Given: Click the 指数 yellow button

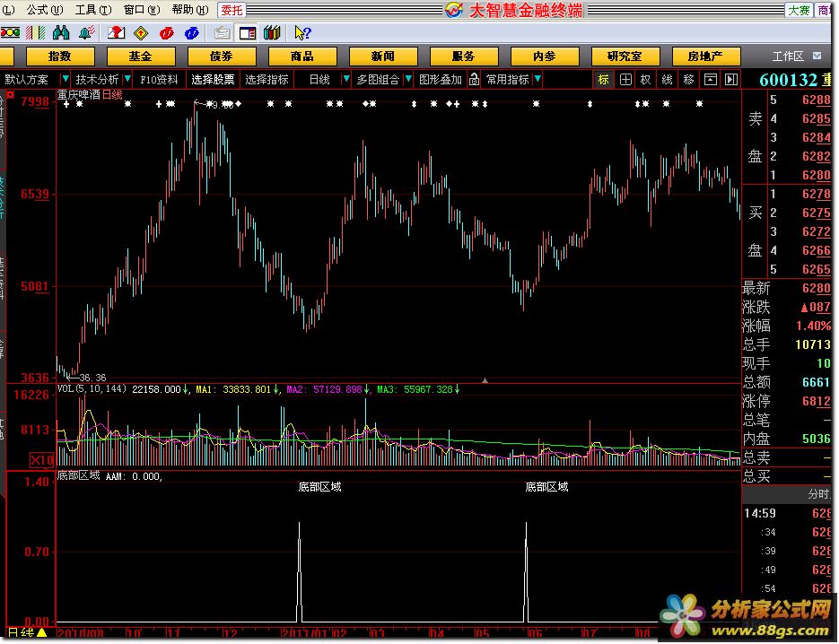Looking at the screenshot, I should (x=60, y=57).
